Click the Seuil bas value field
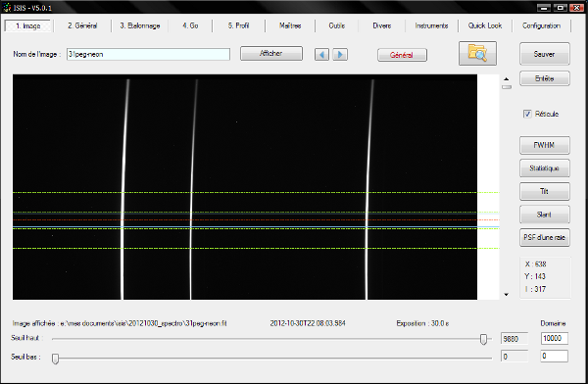This screenshot has width=588, height=384. point(514,357)
